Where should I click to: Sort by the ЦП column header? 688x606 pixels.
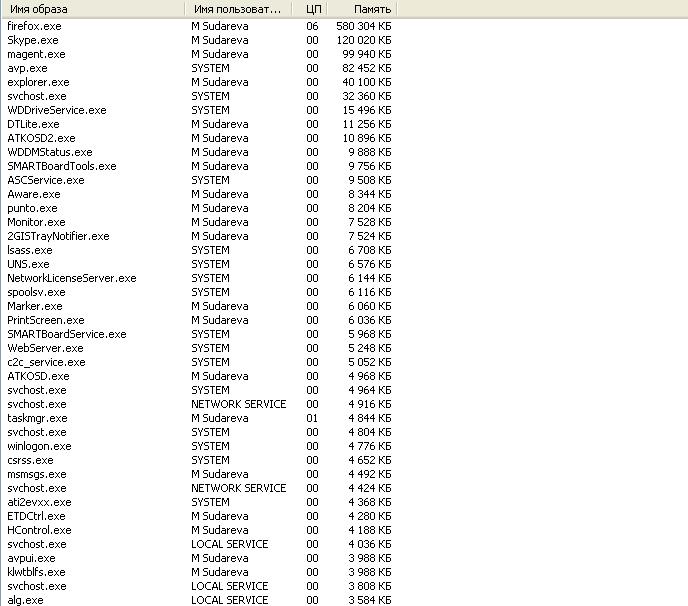pos(309,9)
